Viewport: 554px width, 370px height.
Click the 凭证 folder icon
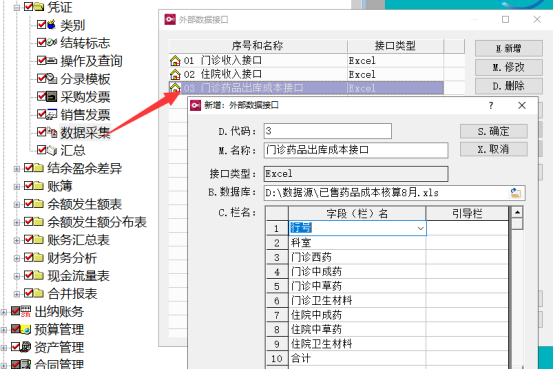pos(39,6)
